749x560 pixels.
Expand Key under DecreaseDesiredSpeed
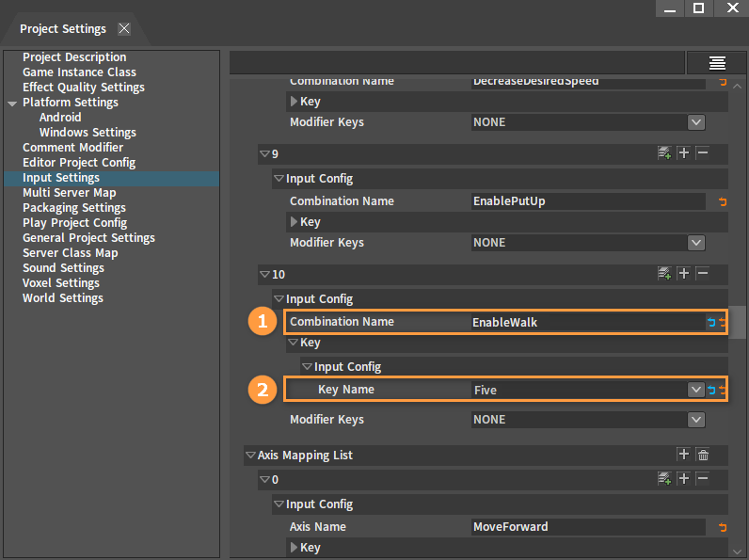294,102
